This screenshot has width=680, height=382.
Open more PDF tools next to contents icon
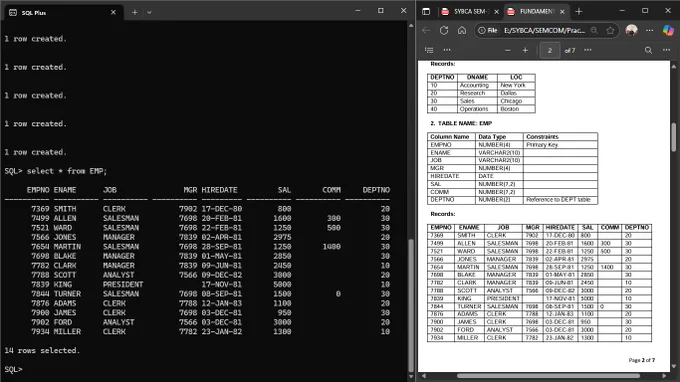point(447,50)
